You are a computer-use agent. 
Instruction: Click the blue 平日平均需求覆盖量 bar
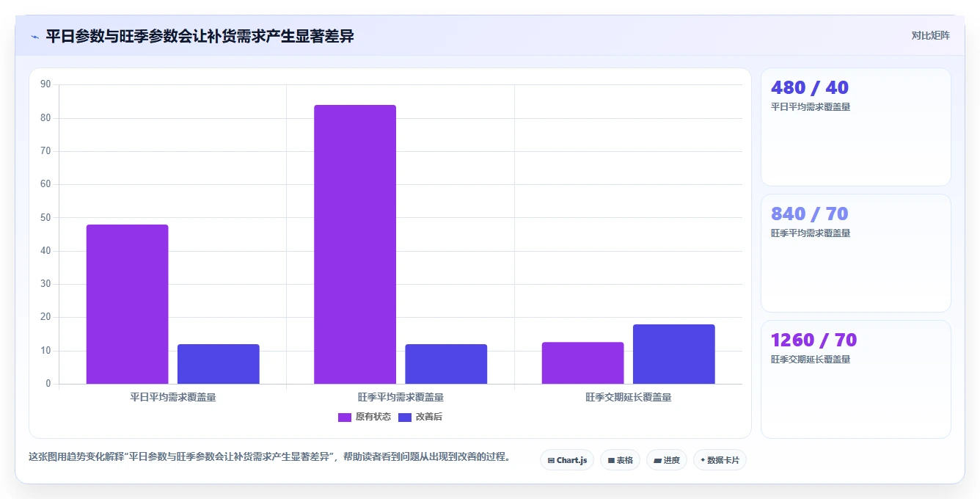219,364
